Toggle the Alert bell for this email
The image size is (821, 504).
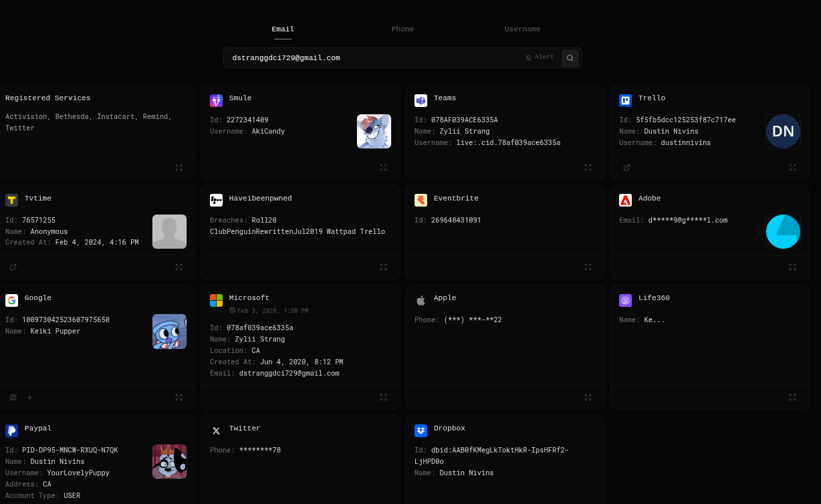(540, 57)
